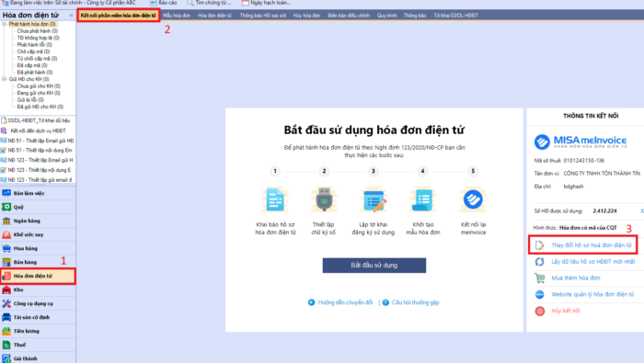Click the Bắt đầu sử dụng button

coord(374,266)
